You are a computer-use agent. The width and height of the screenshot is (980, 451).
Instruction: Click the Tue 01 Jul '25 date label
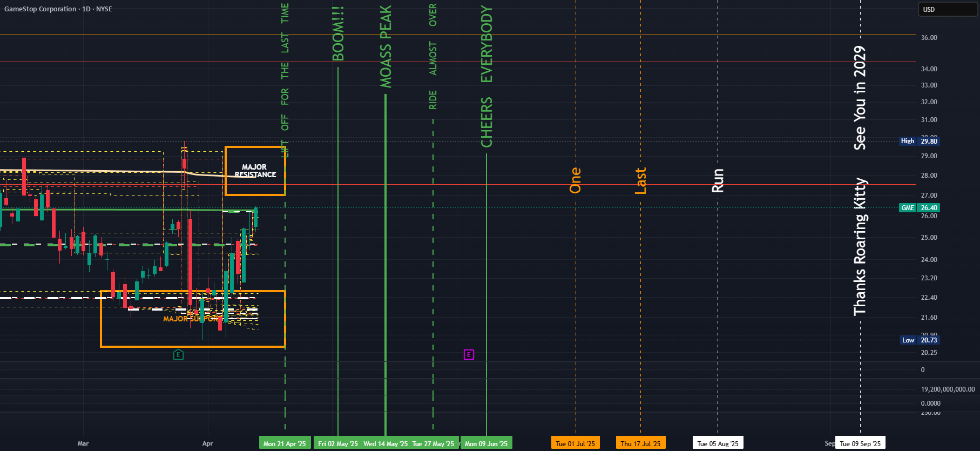pos(575,443)
